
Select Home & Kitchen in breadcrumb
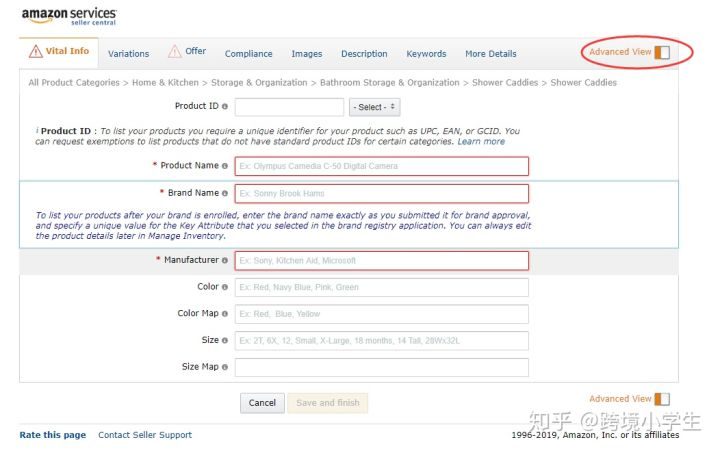(165, 83)
